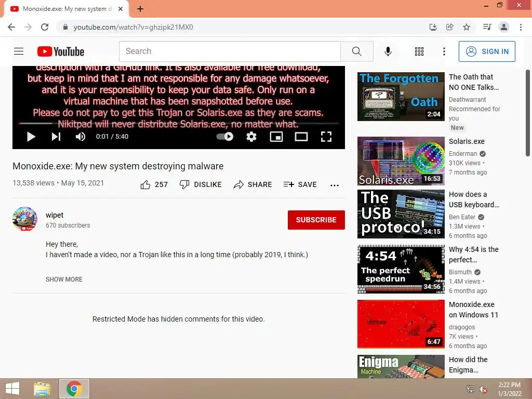Image resolution: width=532 pixels, height=399 pixels.
Task: Open The USB protocol video thumbnail
Action: [401, 214]
